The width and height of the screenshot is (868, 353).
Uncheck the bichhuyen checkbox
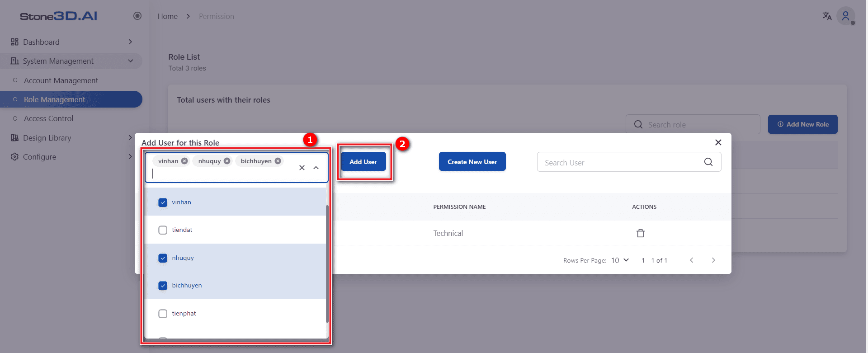coord(163,286)
